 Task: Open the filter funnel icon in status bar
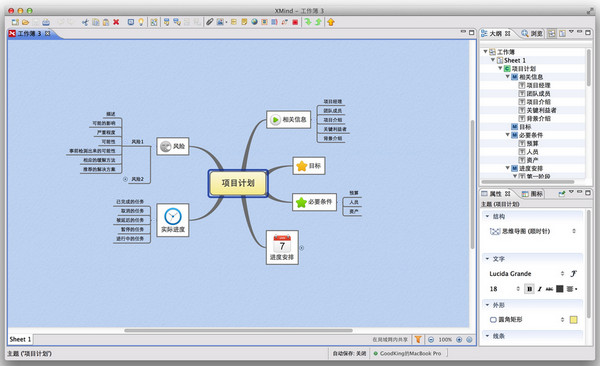(418, 339)
